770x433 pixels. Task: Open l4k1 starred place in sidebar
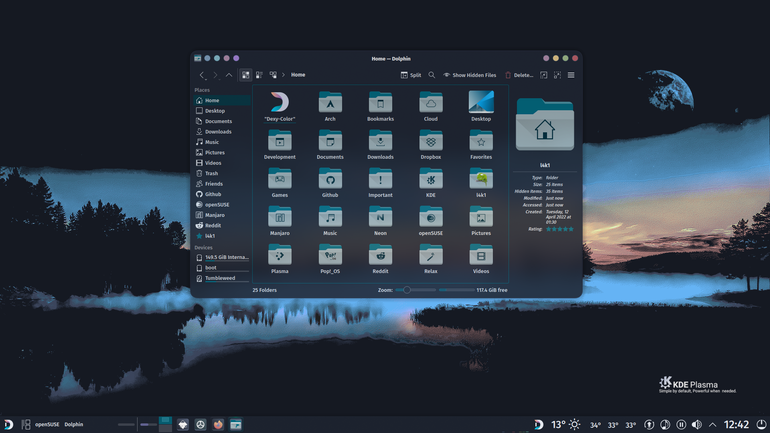[222, 236]
